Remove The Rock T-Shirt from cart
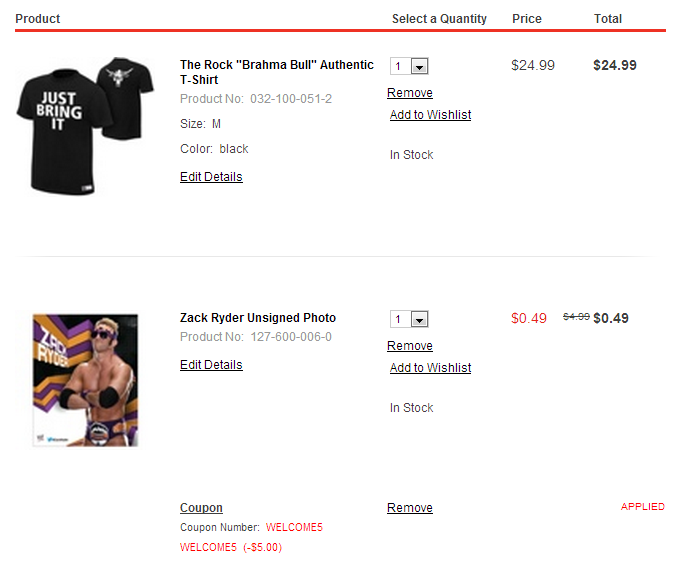This screenshot has height=575, width=685. tap(410, 93)
